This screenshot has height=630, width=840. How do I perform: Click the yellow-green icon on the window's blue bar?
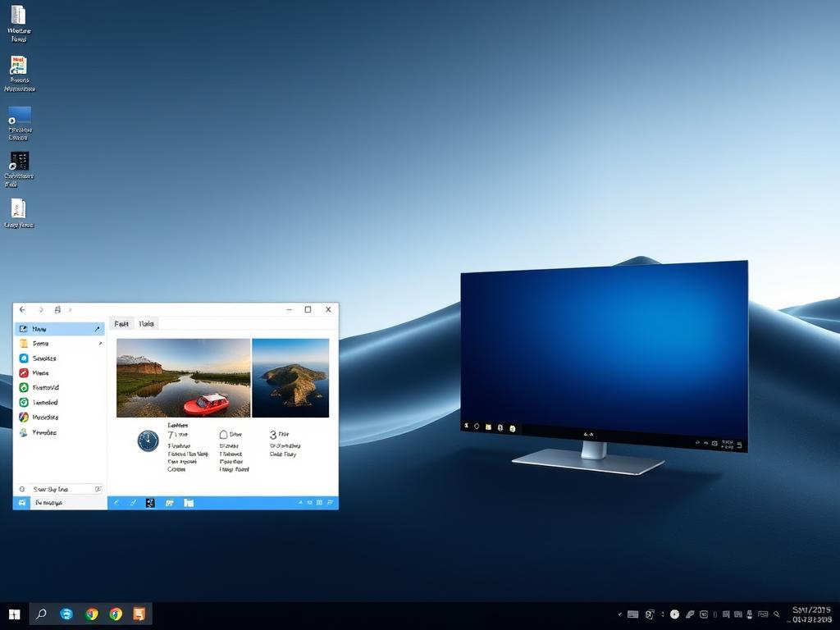coord(169,503)
